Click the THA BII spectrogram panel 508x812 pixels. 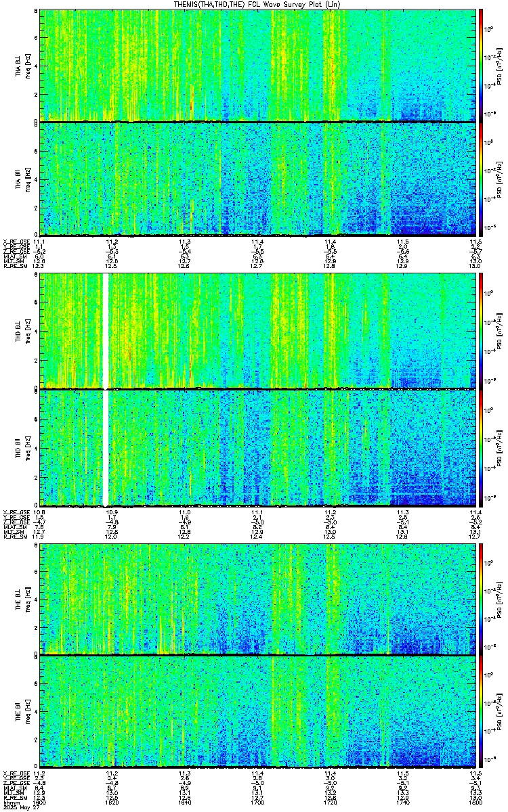tap(257, 179)
